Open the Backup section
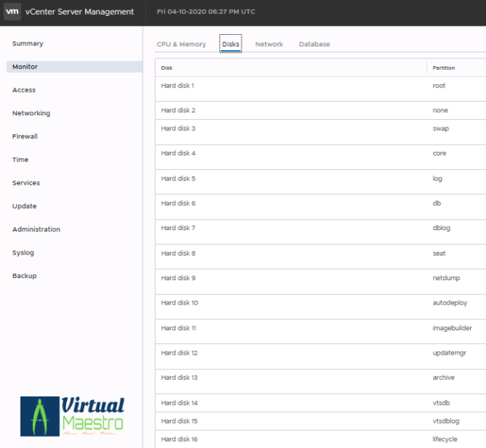 (x=24, y=276)
